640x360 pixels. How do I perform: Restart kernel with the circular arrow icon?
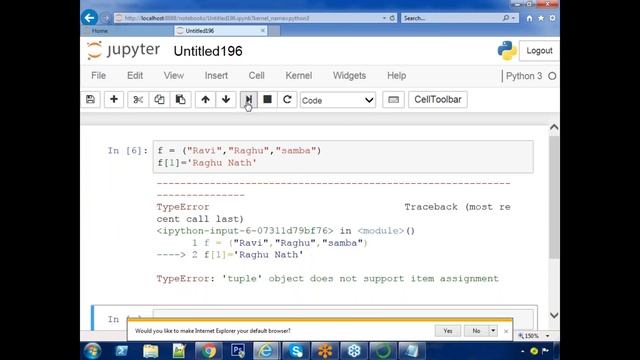(287, 100)
